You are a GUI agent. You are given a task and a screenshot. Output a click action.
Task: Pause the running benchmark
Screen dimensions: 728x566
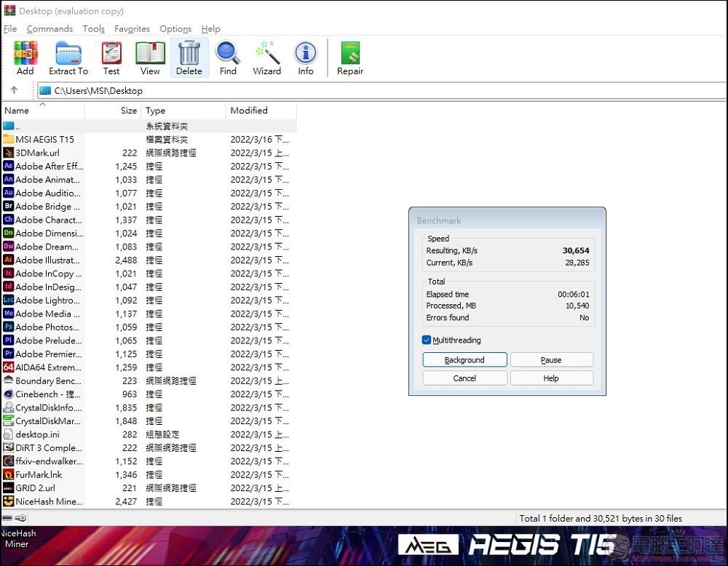click(551, 359)
